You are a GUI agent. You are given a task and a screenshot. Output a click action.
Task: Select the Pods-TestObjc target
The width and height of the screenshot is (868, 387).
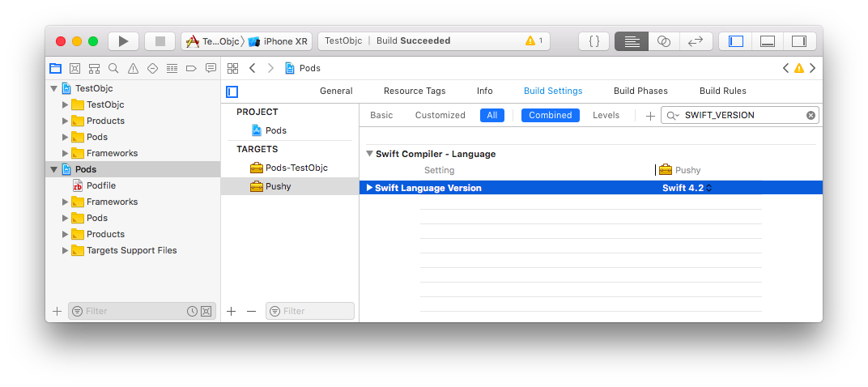[x=289, y=168]
